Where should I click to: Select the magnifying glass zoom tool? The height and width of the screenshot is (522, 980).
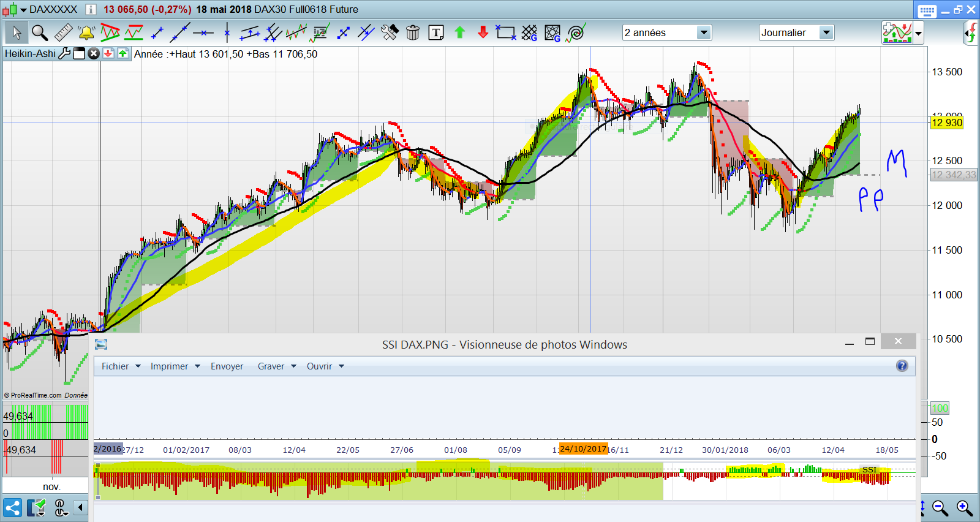point(40,32)
